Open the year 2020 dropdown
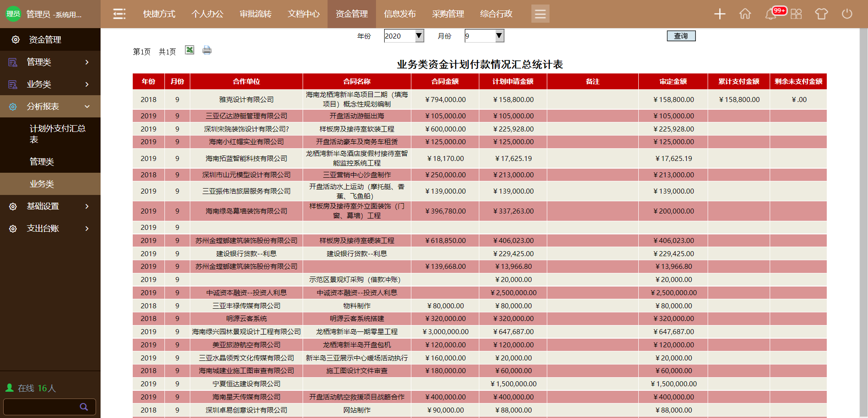The image size is (868, 418). tap(404, 36)
